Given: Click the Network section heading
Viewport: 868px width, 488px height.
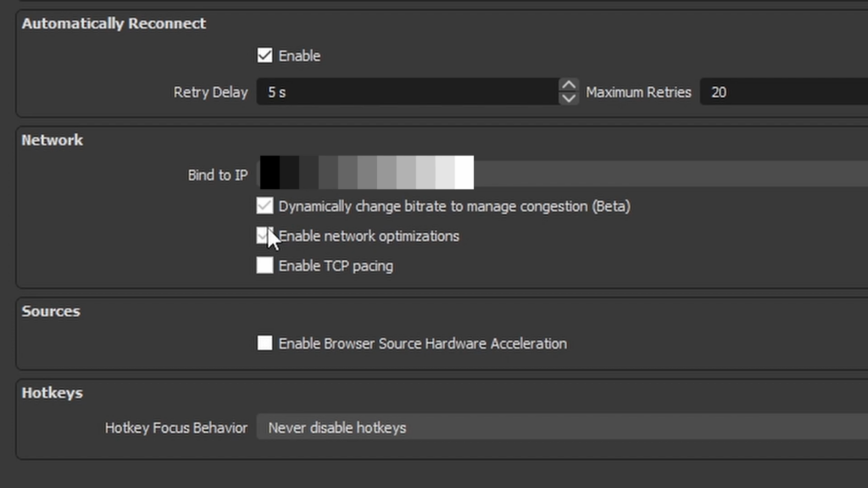Looking at the screenshot, I should (x=53, y=140).
